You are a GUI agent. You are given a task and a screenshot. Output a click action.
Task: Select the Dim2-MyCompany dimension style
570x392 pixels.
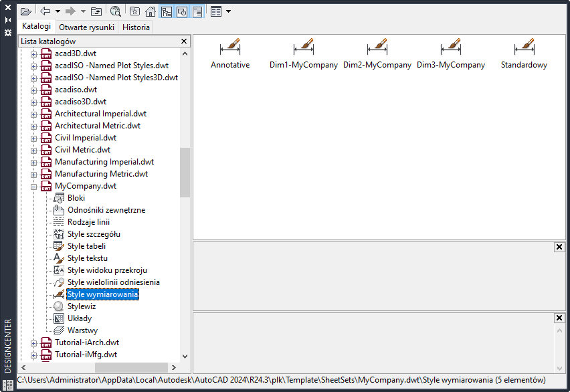tap(377, 54)
